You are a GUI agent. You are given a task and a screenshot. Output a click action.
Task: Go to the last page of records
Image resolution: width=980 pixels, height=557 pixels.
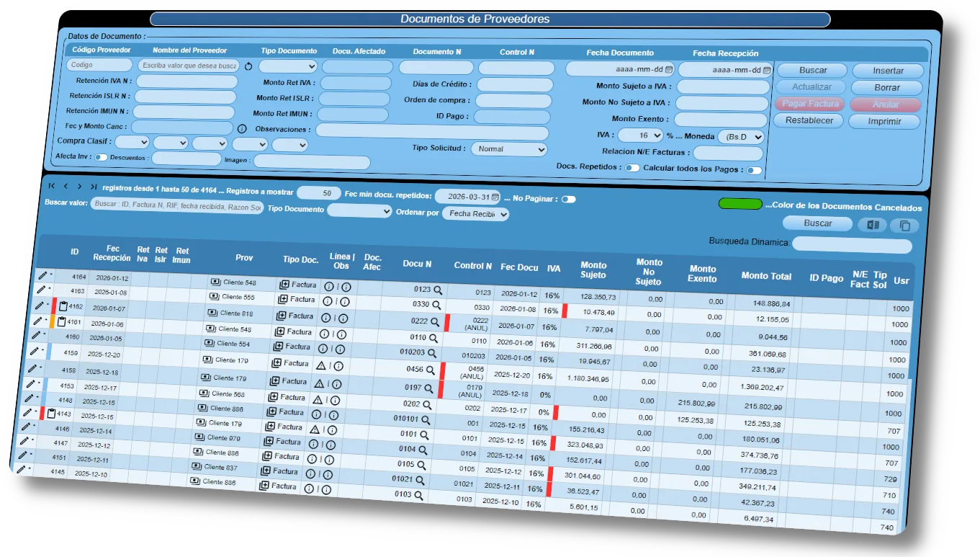94,187
